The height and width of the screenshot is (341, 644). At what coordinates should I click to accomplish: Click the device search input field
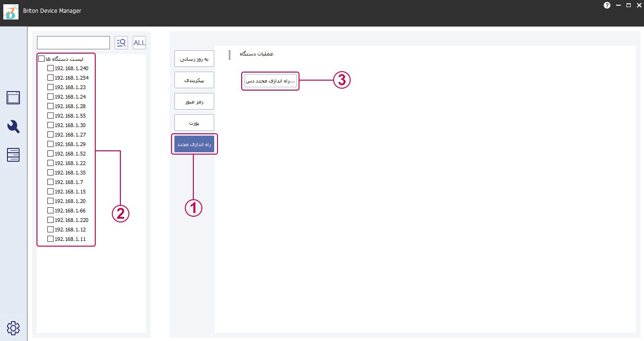tap(73, 43)
